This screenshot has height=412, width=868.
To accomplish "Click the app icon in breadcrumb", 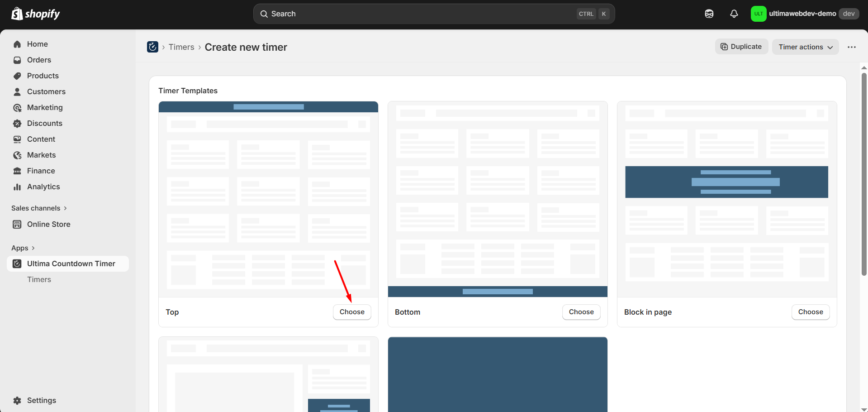I will [x=152, y=47].
